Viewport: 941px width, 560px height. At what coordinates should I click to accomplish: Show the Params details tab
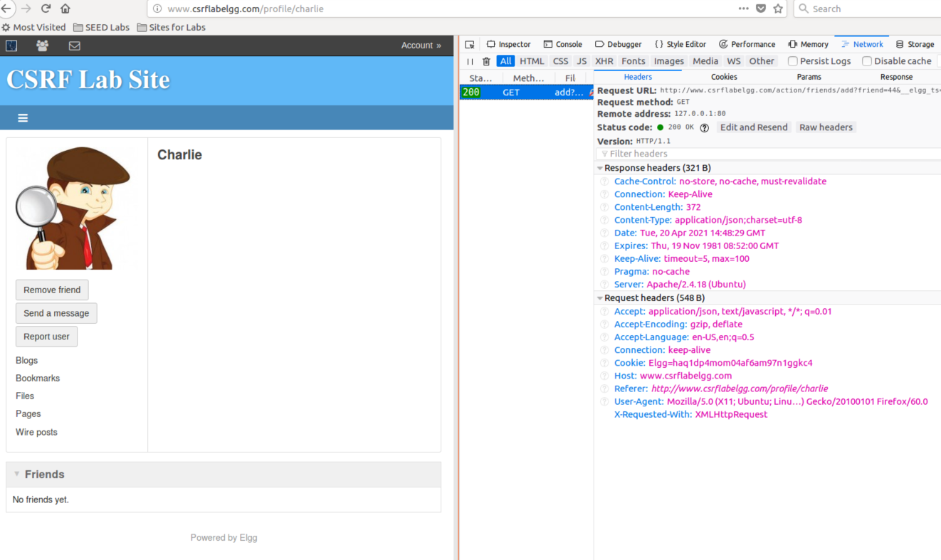809,77
